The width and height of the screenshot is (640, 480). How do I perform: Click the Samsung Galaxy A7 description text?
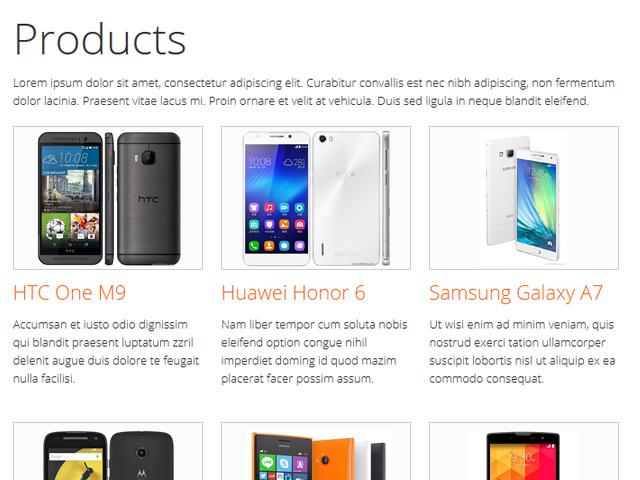(522, 351)
